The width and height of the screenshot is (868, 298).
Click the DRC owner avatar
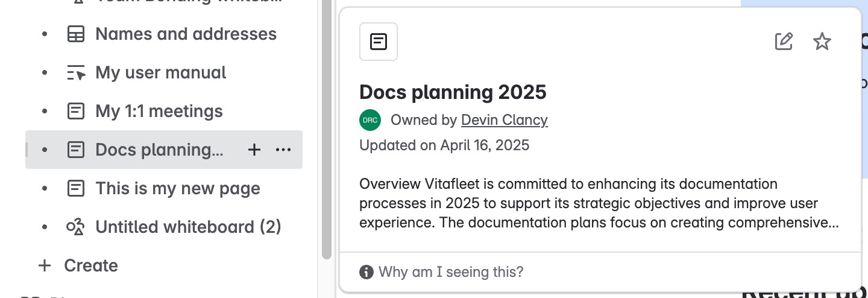point(370,120)
